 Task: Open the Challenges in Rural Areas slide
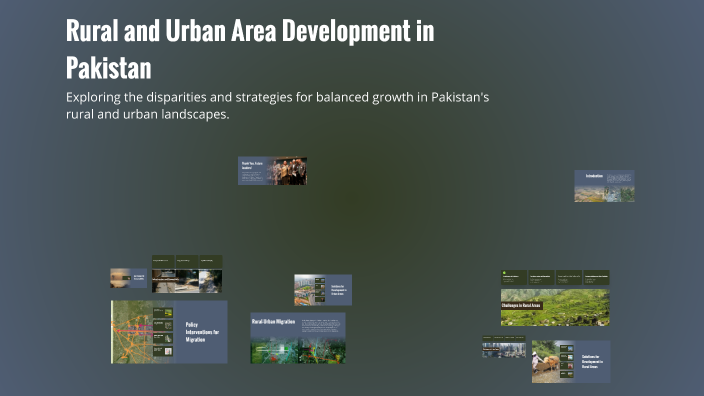(555, 308)
